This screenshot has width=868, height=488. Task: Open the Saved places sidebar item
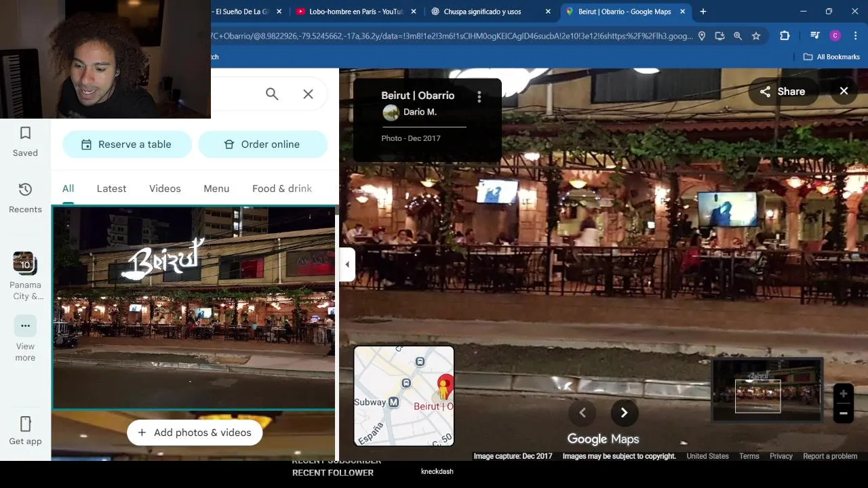[25, 142]
